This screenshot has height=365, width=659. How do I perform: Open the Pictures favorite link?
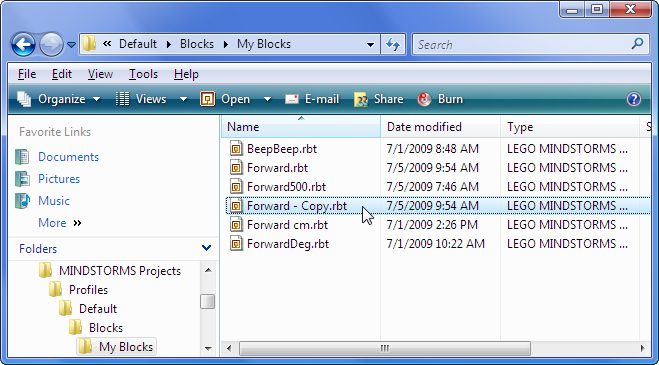[x=59, y=179]
